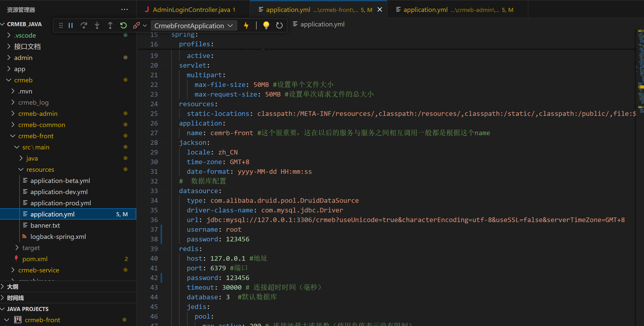Close the crmeb-front application.yml tab
Viewport: 644px width, 326px height.
[x=380, y=10]
